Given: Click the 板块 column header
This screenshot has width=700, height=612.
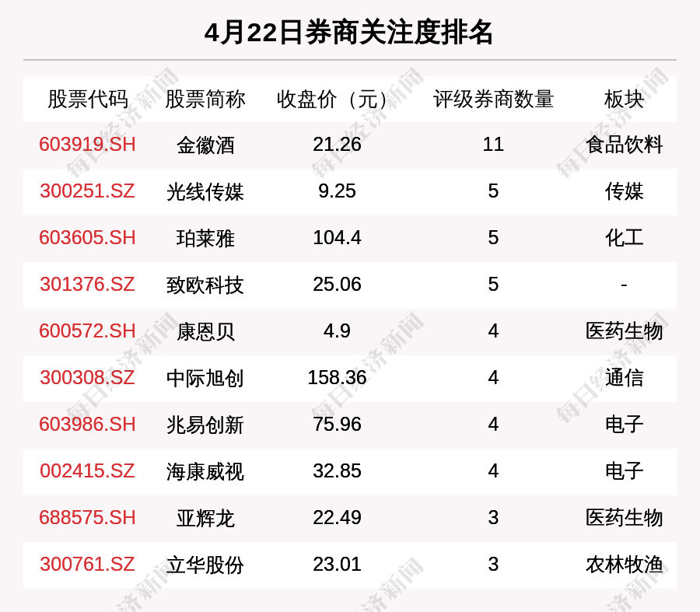Looking at the screenshot, I should coord(624,99).
